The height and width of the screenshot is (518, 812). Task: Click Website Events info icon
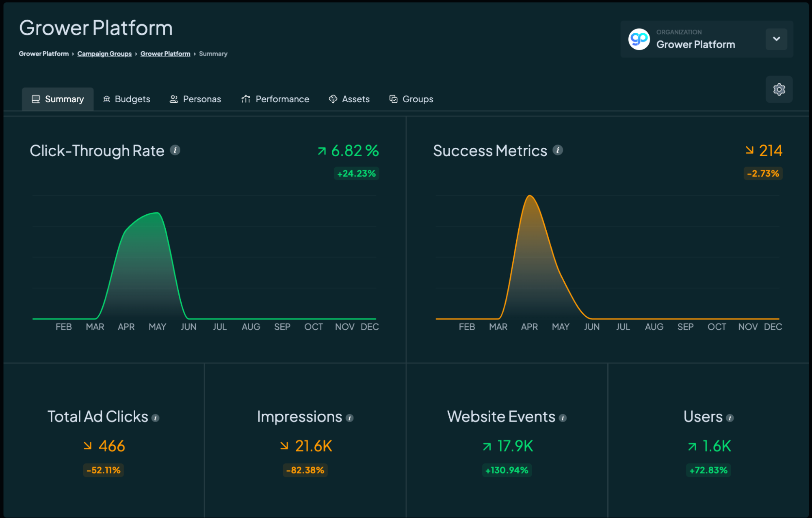point(563,418)
